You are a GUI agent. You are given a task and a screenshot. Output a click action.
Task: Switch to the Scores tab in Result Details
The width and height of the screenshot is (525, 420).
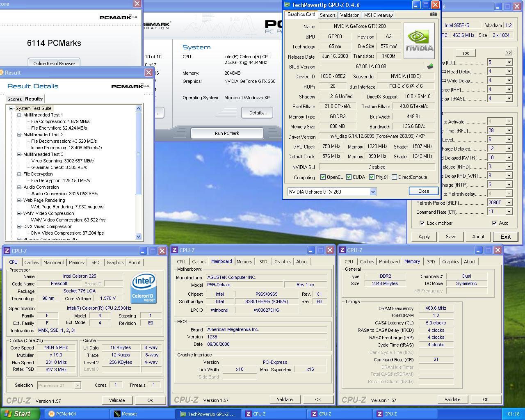click(14, 99)
